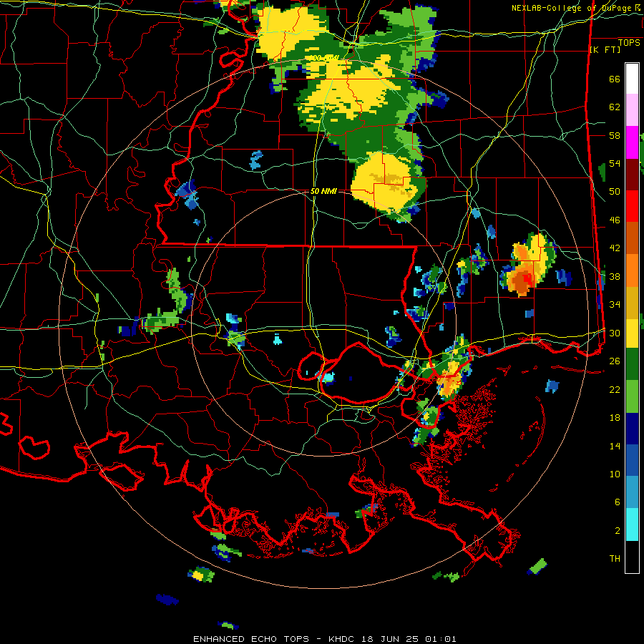Click the K FT units label

(605, 49)
